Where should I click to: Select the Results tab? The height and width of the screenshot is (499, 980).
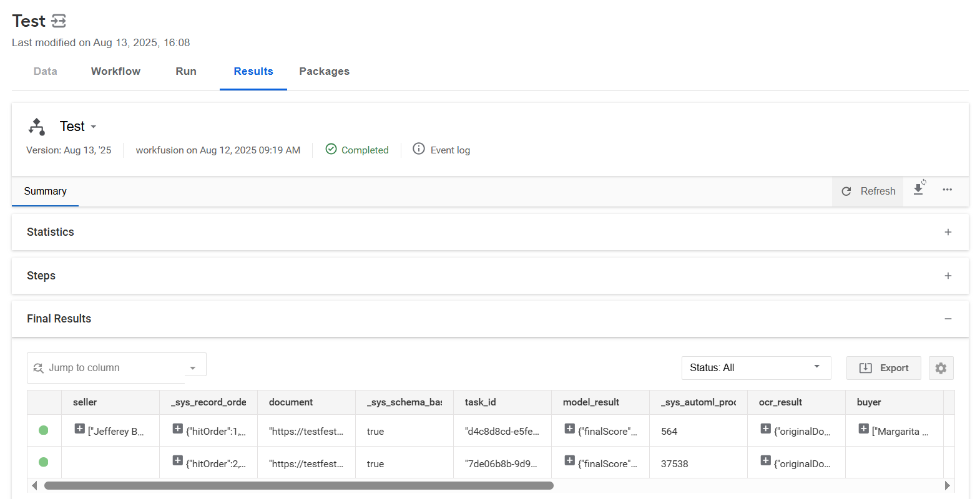(x=253, y=71)
